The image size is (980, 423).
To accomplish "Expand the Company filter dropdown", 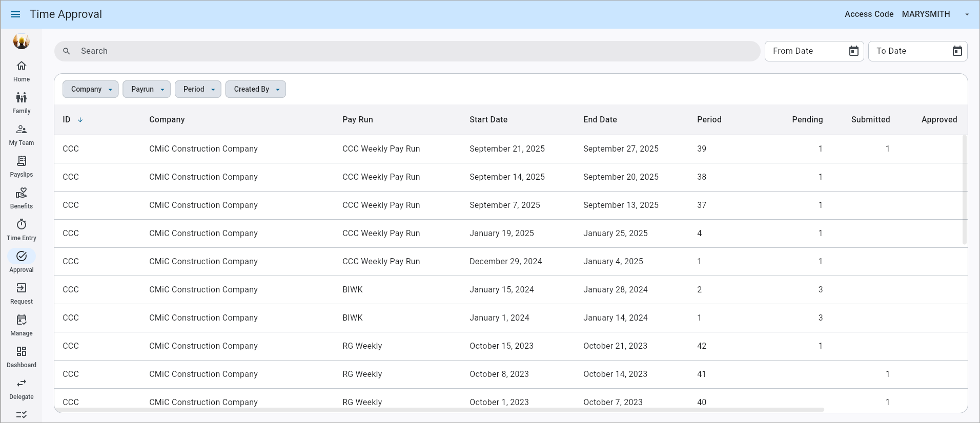I will pyautogui.click(x=91, y=89).
